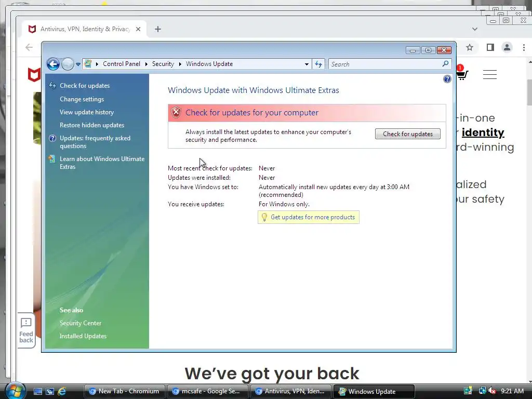Image resolution: width=532 pixels, height=399 pixels.
Task: Open the McAfee shopping cart
Action: [462, 74]
